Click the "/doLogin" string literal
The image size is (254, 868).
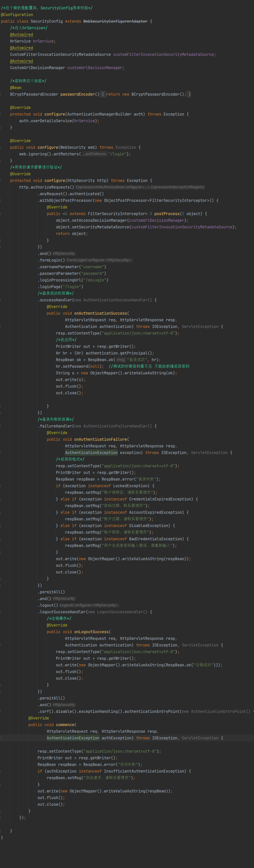(x=95, y=280)
